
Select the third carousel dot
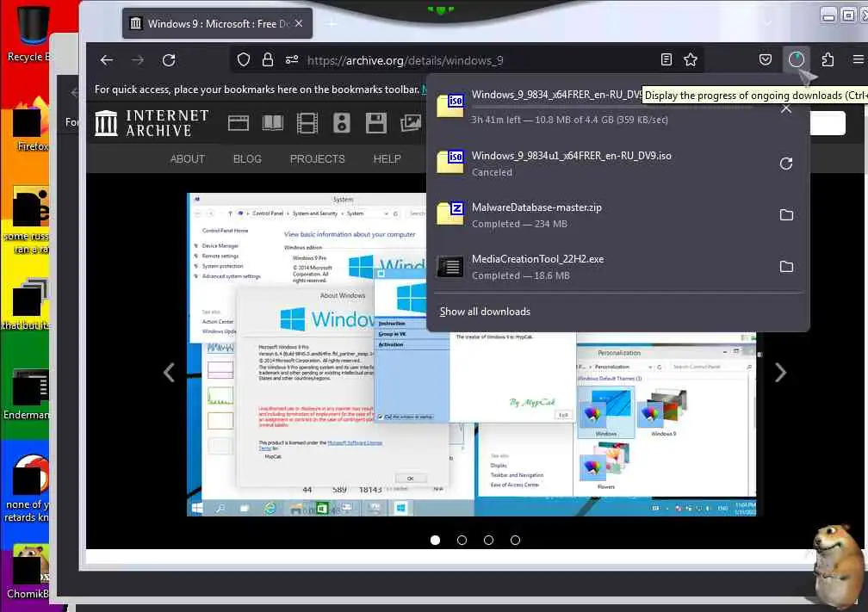click(488, 540)
